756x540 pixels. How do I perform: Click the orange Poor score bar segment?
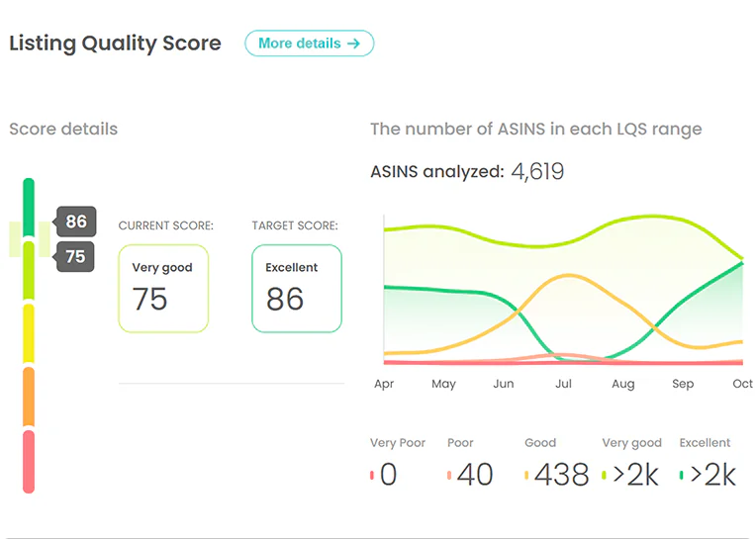pyautogui.click(x=29, y=397)
